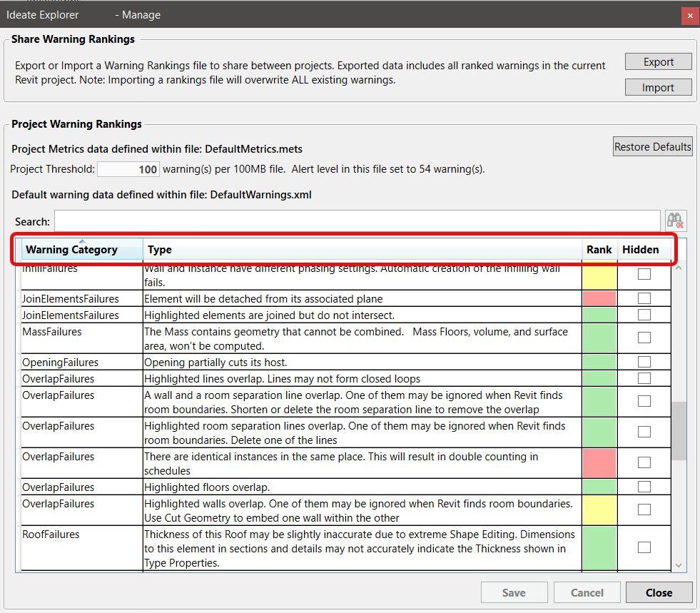Click yellow rank swatch for 'Highlighted walls overlap'
This screenshot has height=613, width=700.
(x=599, y=510)
